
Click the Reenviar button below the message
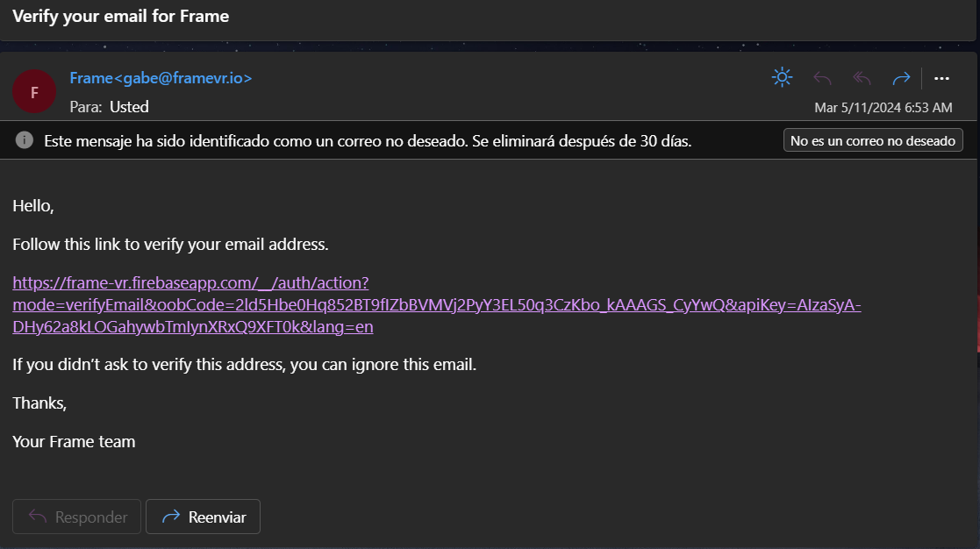coord(203,517)
